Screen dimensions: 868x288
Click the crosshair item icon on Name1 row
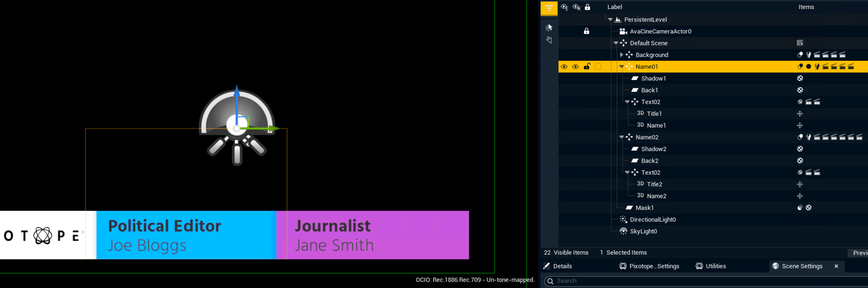(800, 125)
